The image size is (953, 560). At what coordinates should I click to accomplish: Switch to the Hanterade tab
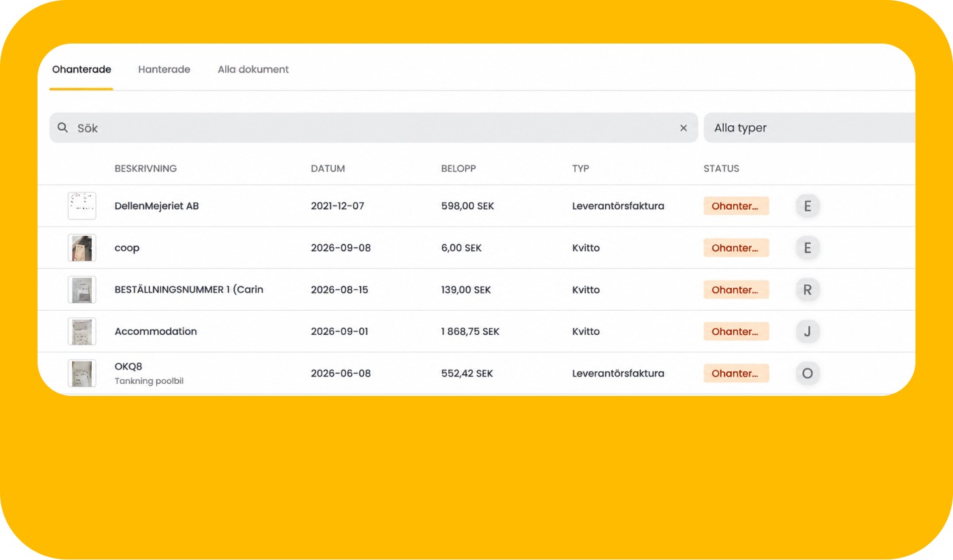click(x=164, y=69)
